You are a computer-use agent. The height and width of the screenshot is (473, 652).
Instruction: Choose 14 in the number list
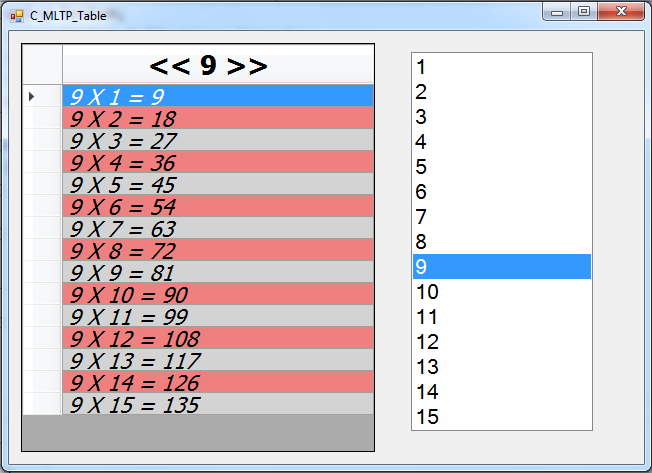tap(502, 392)
